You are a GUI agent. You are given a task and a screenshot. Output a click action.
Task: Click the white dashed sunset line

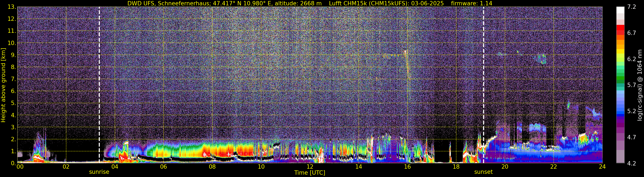point(483,85)
